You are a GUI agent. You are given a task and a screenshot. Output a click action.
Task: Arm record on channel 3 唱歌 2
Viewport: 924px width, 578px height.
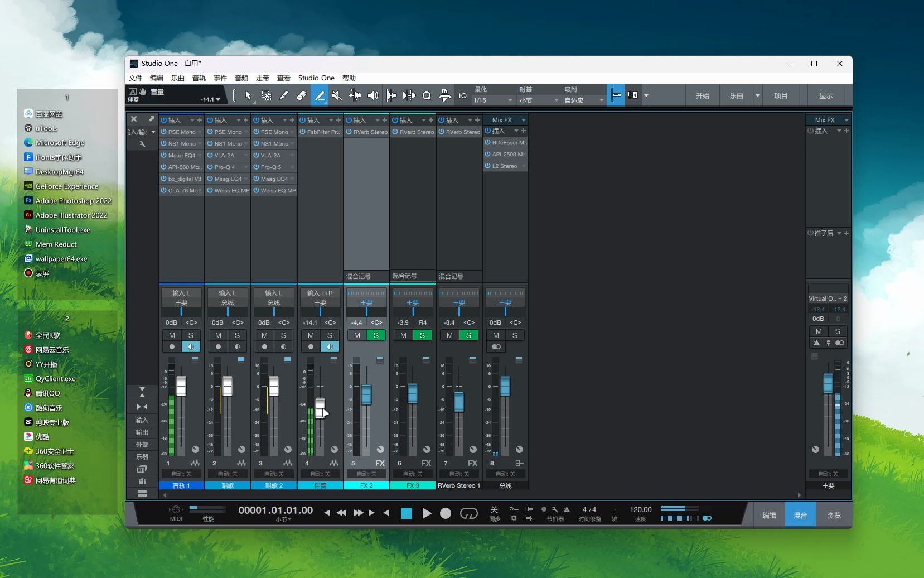pyautogui.click(x=264, y=346)
